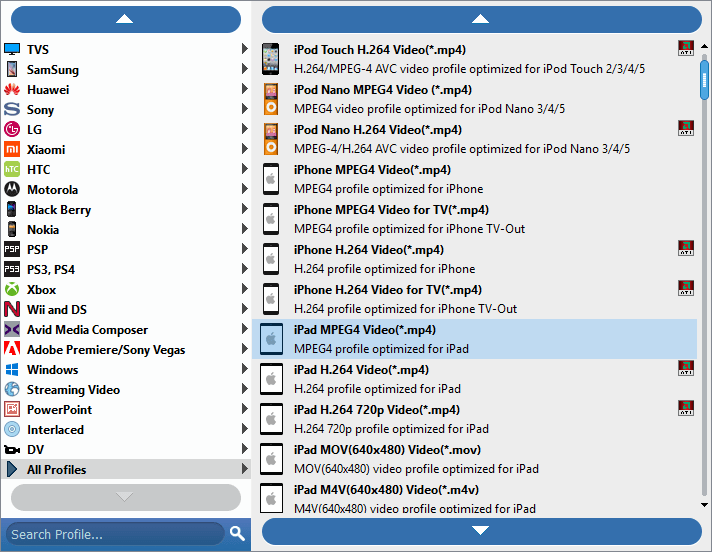Click the iPod Touch device thumbnail
The image size is (712, 552).
tap(271, 59)
